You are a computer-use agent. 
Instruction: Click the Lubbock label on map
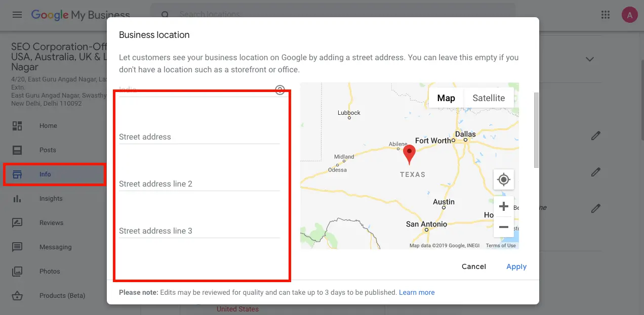349,113
